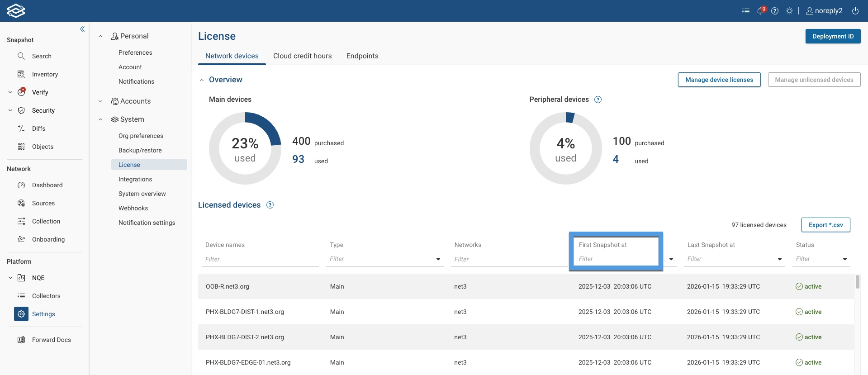Click the Peripheral devices help icon
This screenshot has width=868, height=375.
(x=598, y=100)
